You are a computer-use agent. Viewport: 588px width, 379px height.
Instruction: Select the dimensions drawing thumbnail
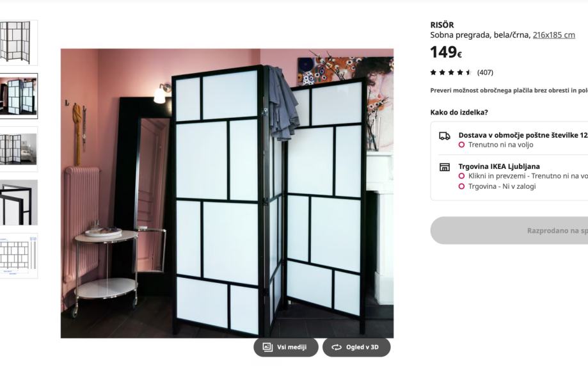19,256
